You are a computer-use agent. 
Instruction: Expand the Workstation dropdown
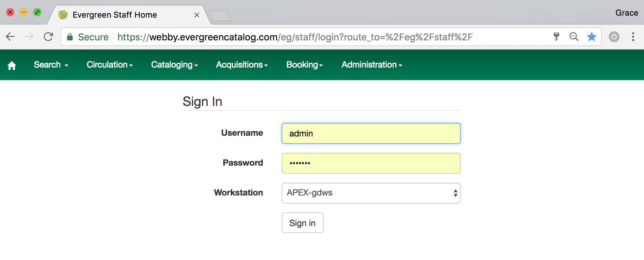[371, 193]
